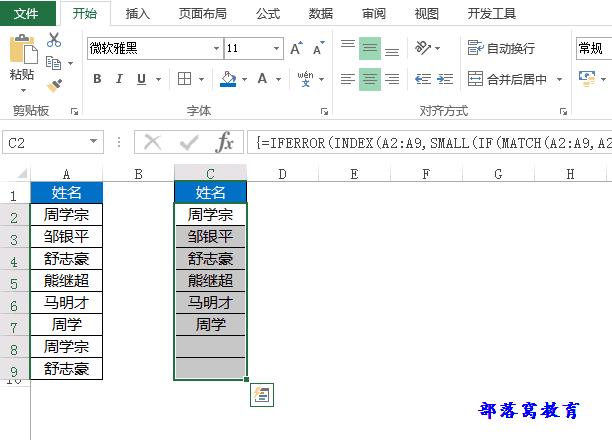Screen dimensions: 612x440
Task: Open borders dropdown arrow
Action: 201,79
